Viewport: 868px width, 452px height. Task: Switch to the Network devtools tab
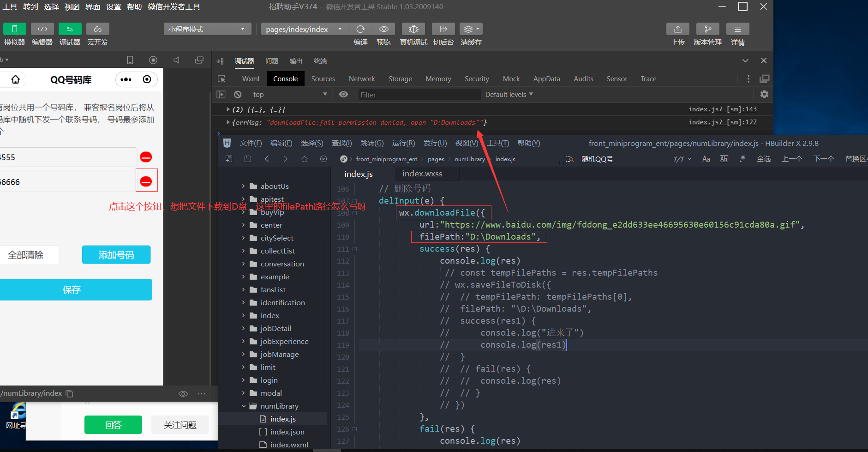click(362, 79)
